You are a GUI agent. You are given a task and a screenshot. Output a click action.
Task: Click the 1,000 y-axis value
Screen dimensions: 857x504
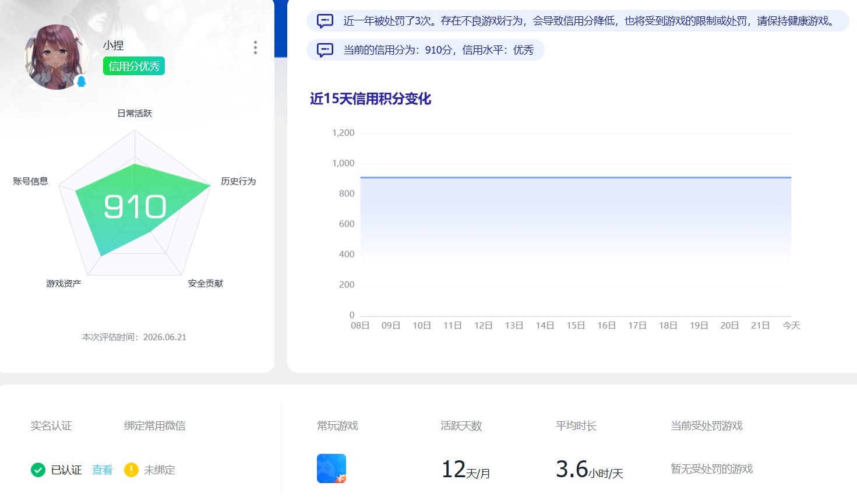[x=343, y=163]
